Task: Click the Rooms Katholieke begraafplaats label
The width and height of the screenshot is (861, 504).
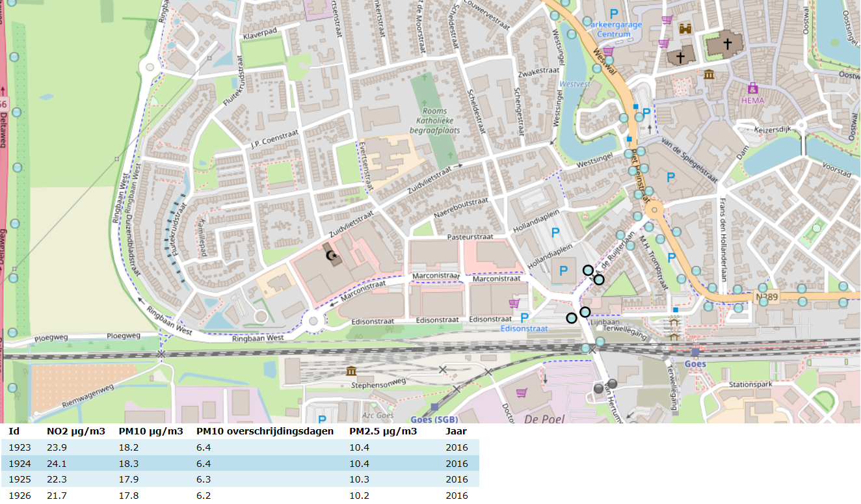Action: pyautogui.click(x=436, y=120)
